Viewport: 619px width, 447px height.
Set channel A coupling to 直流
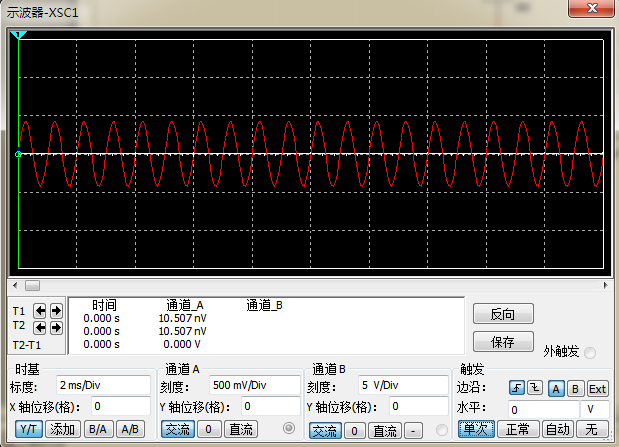pyautogui.click(x=241, y=429)
